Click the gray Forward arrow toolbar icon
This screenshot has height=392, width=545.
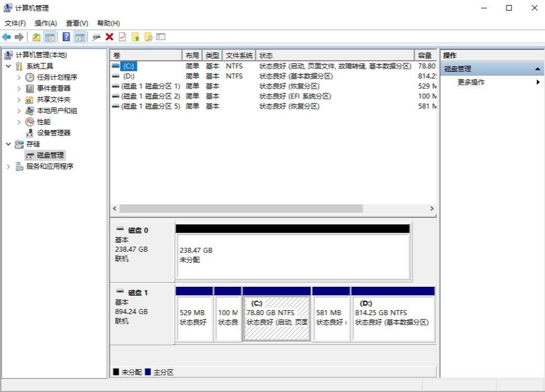(x=19, y=37)
